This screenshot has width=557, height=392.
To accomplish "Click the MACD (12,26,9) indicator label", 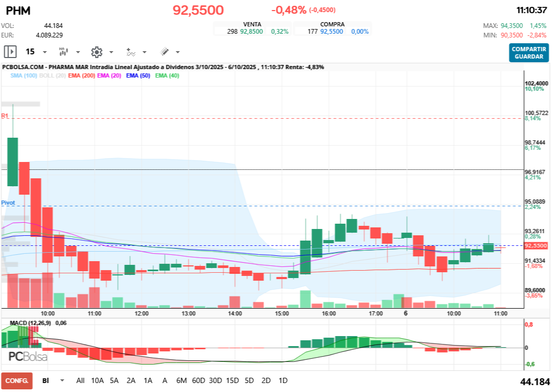I will [x=31, y=323].
